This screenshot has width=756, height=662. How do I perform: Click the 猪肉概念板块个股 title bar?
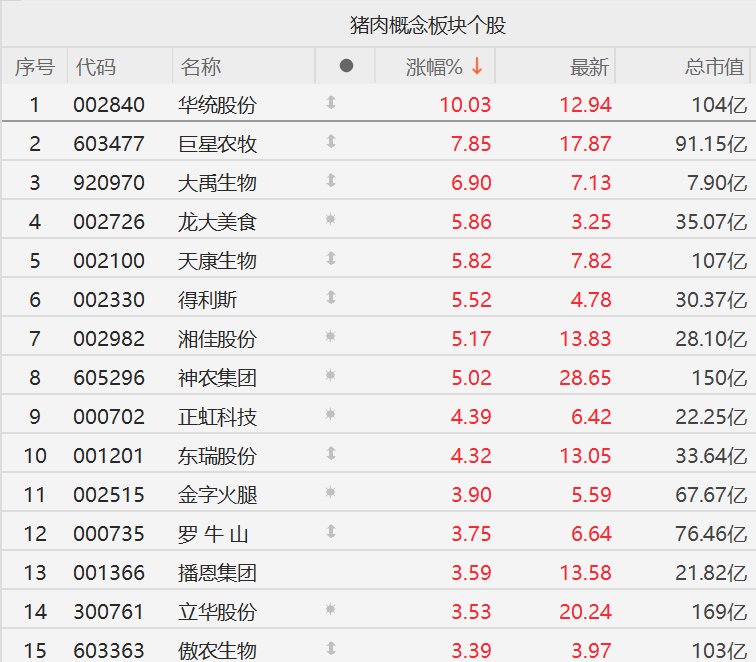pos(427,24)
